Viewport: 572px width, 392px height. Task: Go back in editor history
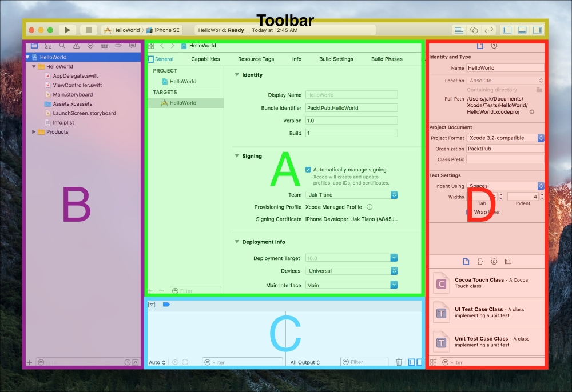click(162, 46)
